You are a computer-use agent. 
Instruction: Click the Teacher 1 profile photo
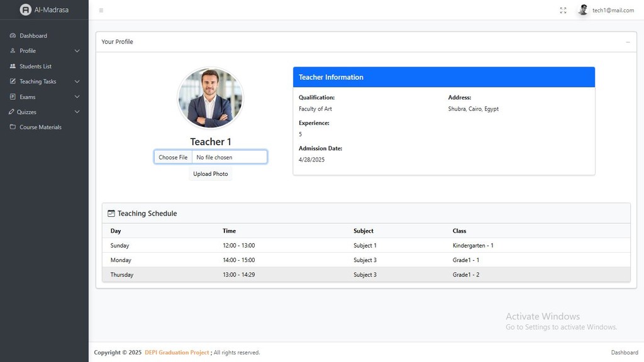tap(210, 99)
